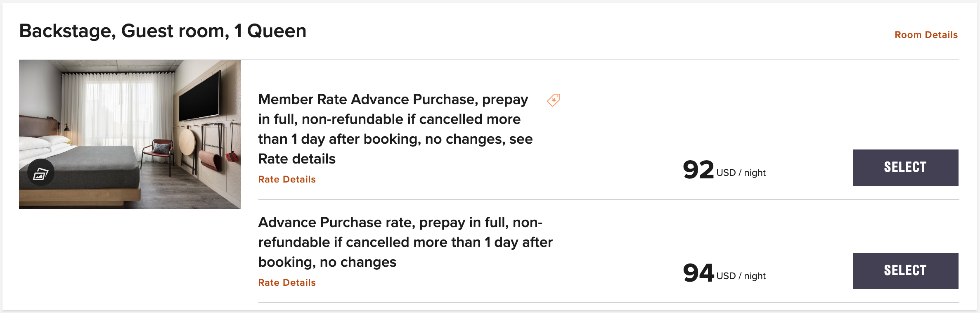Click the Advance Purchase rate description text
The height and width of the screenshot is (313, 980).
[x=405, y=242]
